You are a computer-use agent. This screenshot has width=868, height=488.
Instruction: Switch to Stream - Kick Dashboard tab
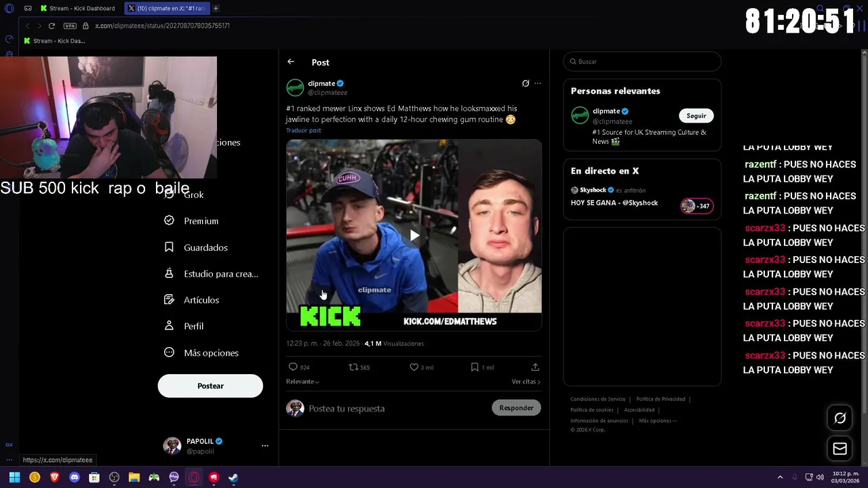tap(79, 8)
